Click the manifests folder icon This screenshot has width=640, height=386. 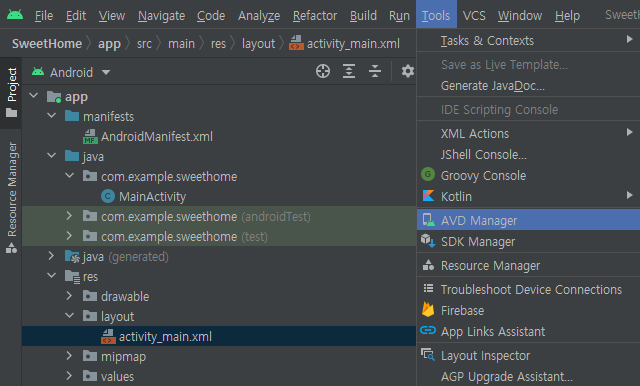click(72, 116)
